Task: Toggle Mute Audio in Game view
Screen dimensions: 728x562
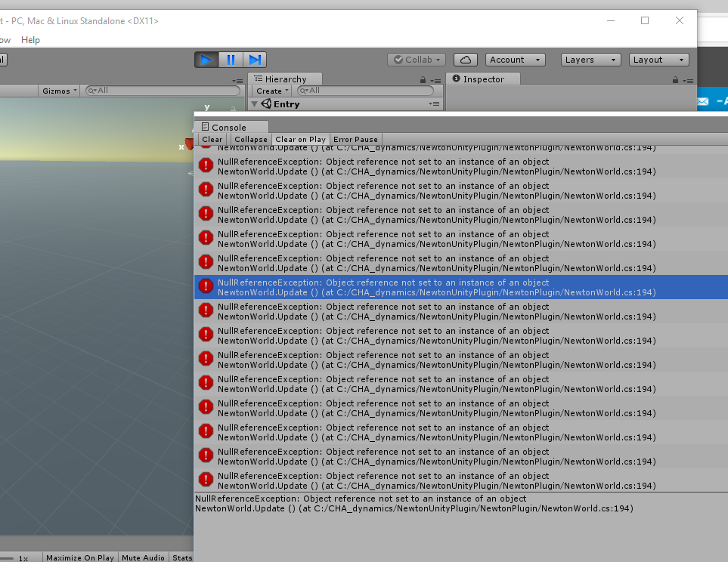Action: pos(143,557)
